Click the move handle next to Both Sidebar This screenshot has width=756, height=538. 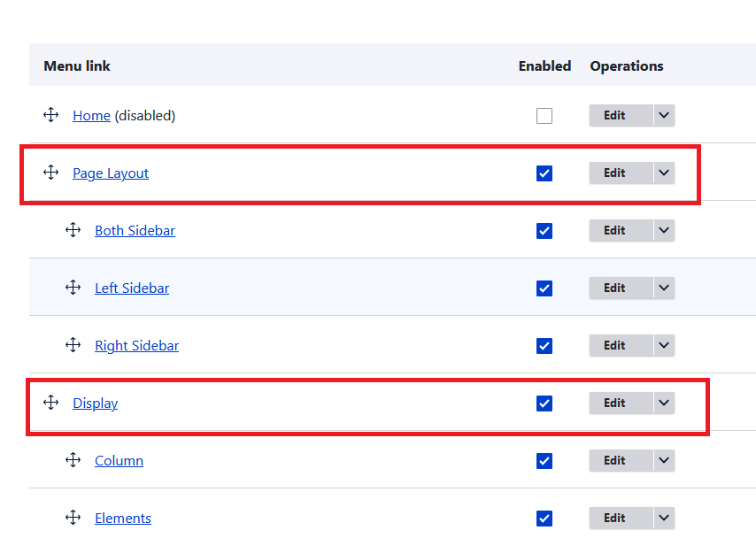[73, 230]
